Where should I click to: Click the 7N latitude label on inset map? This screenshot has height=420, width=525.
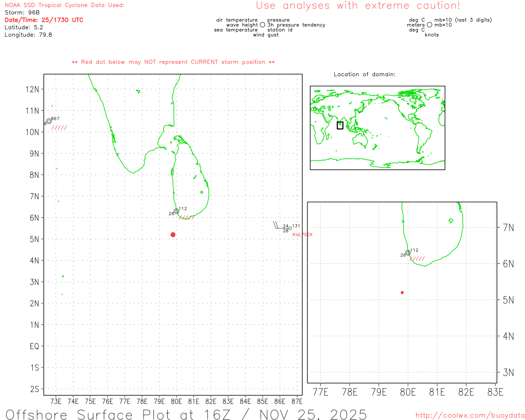coord(508,228)
